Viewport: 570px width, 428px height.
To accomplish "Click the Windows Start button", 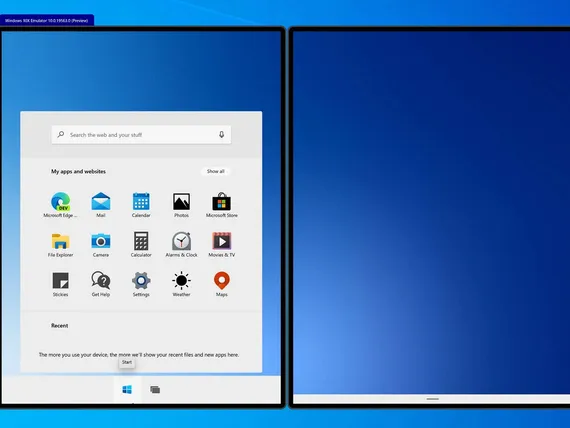I will tap(127, 389).
